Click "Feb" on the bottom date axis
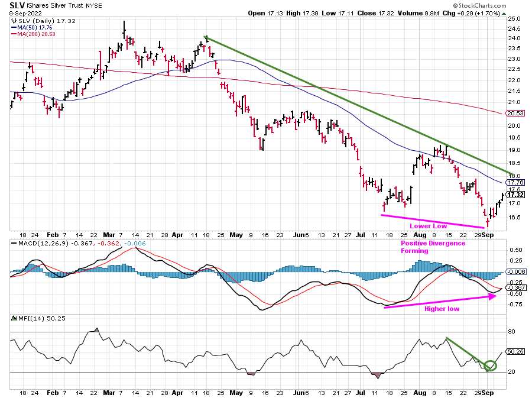Screen dimensions: 532x398 (x=53, y=393)
